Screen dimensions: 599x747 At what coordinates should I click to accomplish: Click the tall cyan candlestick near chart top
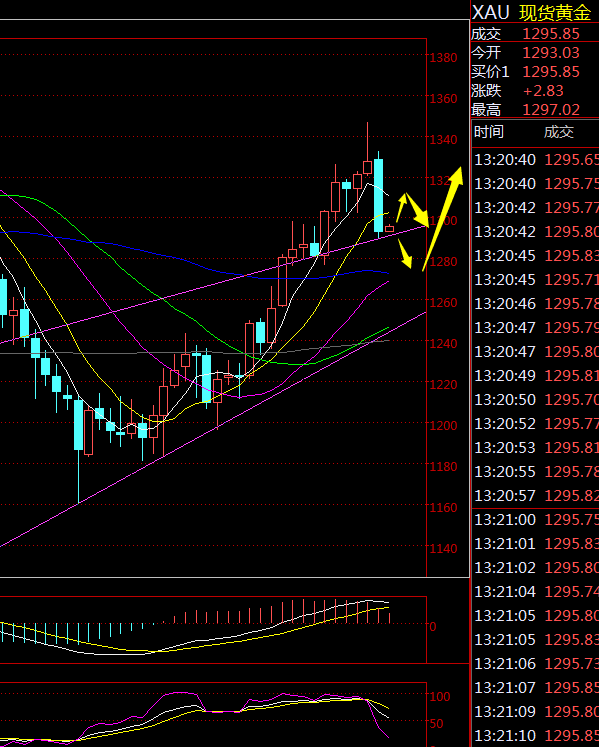coord(378,194)
